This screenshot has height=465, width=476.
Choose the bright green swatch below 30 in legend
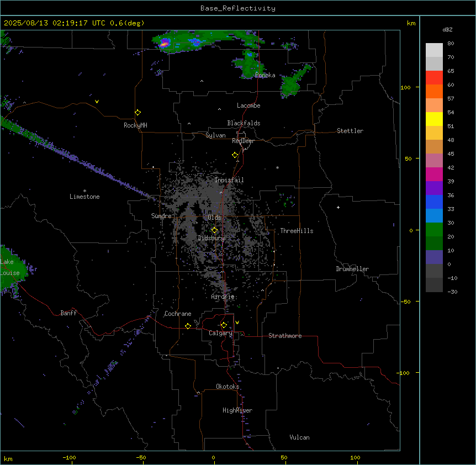click(x=434, y=230)
